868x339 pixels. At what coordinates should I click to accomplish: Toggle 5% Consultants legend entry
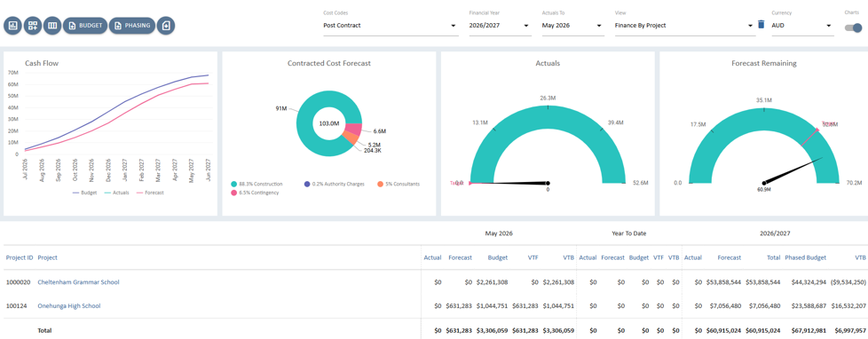tap(398, 184)
